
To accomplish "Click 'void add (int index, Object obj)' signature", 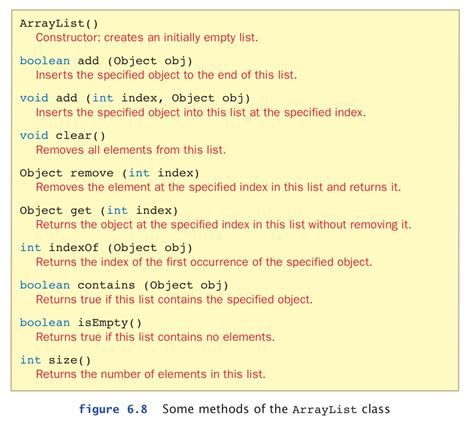I will click(135, 98).
